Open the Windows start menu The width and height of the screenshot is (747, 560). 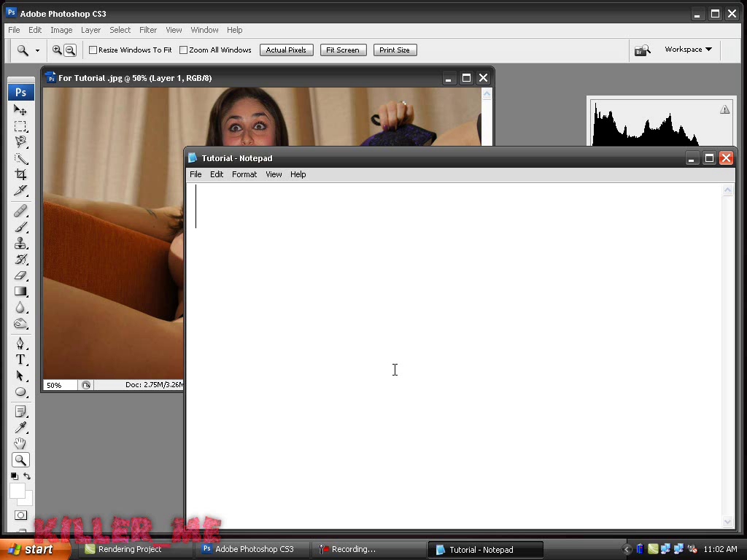coord(34,550)
